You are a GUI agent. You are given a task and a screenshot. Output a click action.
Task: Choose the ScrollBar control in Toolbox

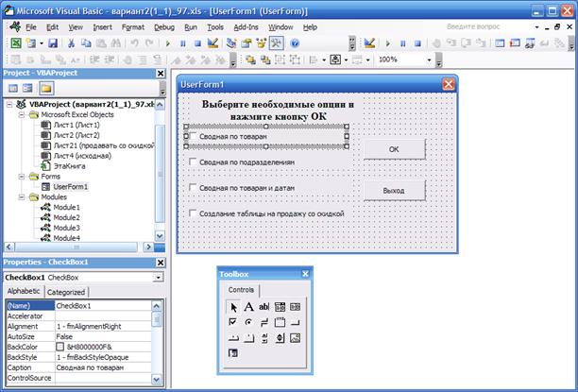[x=263, y=338]
